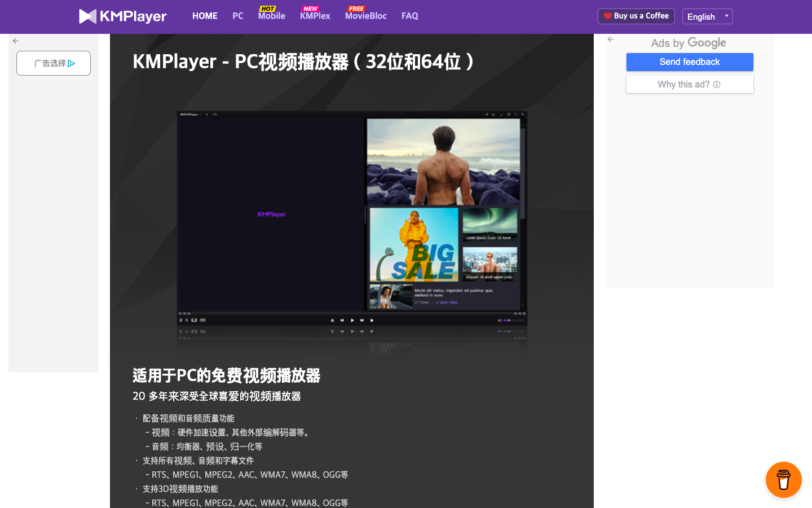Click the bullet 支持所有视频、音频和字幕文件
This screenshot has width=812, height=508.
tap(198, 461)
